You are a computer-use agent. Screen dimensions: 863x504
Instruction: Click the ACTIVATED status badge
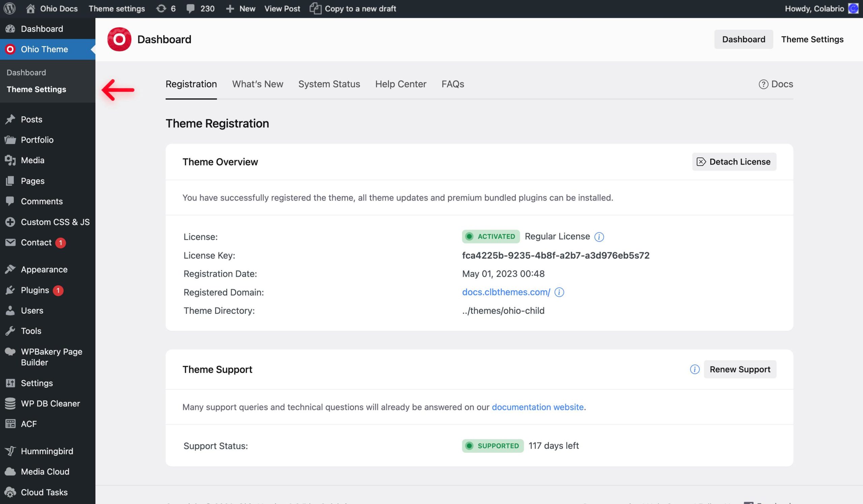coord(491,237)
